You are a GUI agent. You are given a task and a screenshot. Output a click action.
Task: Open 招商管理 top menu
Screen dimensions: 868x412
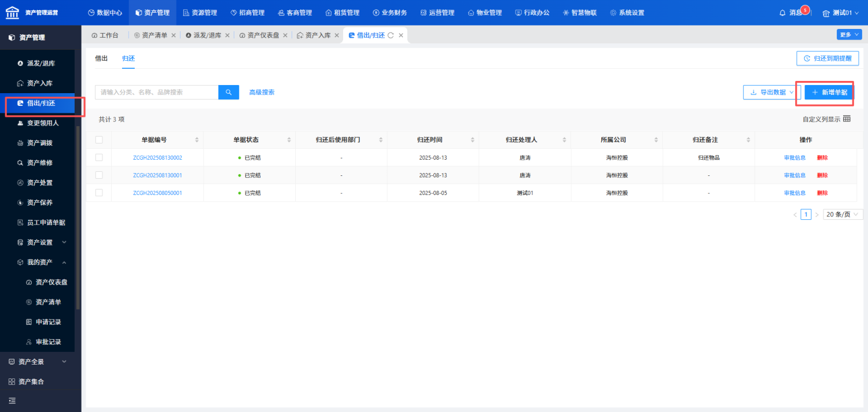247,13
